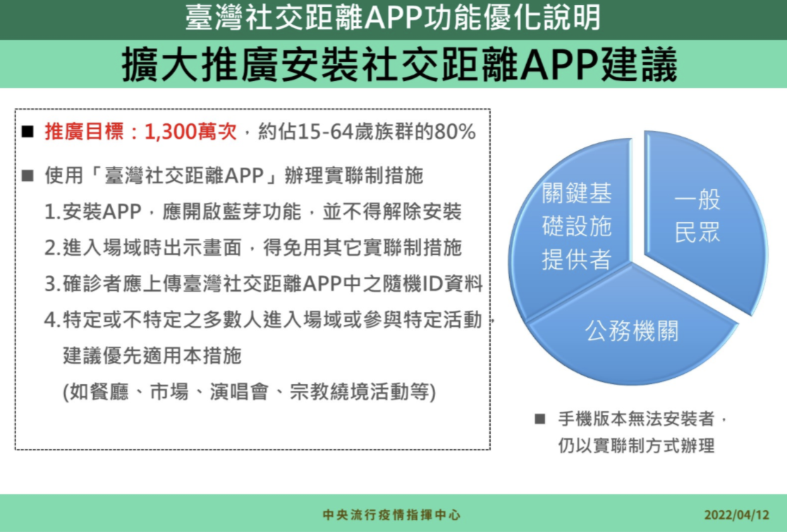The width and height of the screenshot is (787, 532).
Task: Click the header 臺灣社交距離APP功能優化說明
Action: click(393, 18)
